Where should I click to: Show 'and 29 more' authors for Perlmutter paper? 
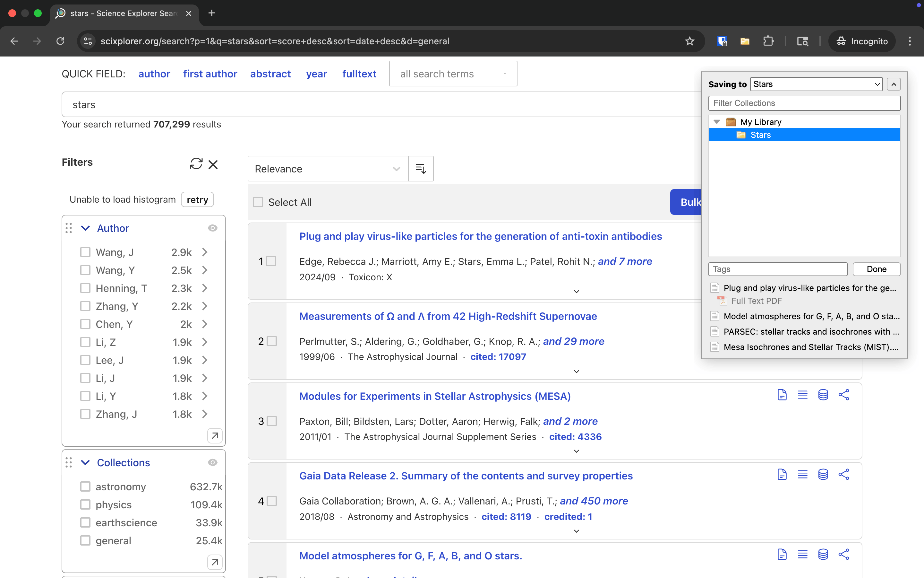coord(574,341)
